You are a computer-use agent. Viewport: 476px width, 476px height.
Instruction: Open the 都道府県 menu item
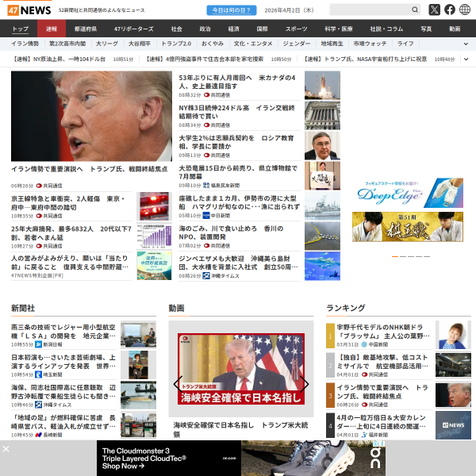[86, 29]
